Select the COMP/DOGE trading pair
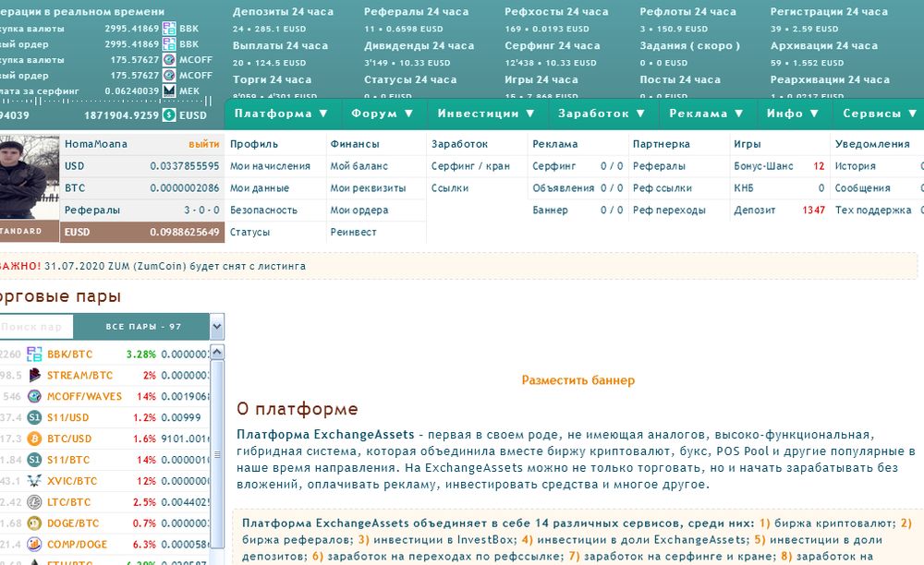924x565 pixels. click(x=78, y=545)
